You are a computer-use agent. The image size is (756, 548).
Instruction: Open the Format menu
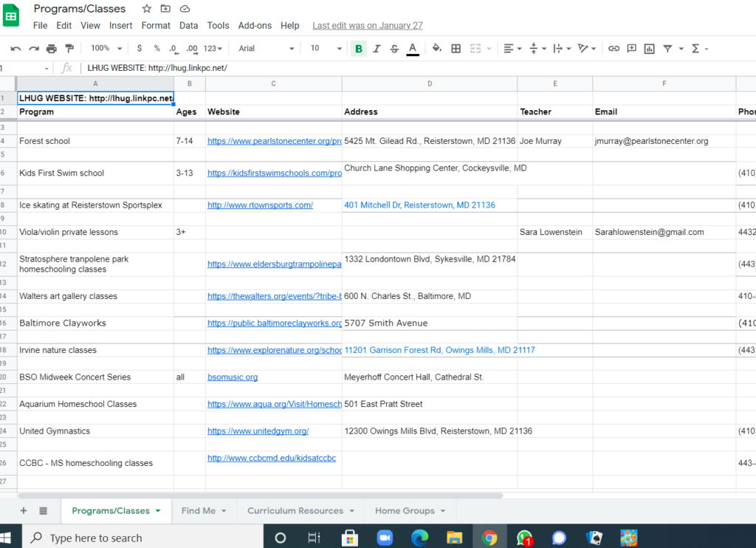(156, 26)
